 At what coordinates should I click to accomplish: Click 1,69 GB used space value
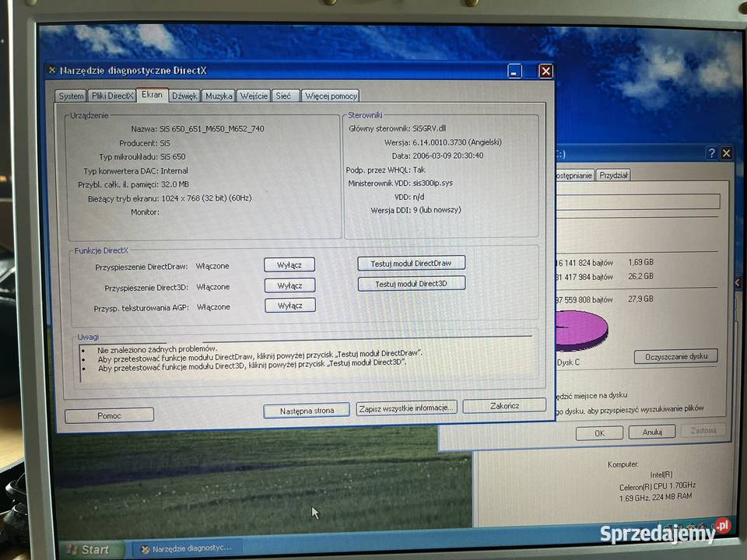tap(640, 262)
